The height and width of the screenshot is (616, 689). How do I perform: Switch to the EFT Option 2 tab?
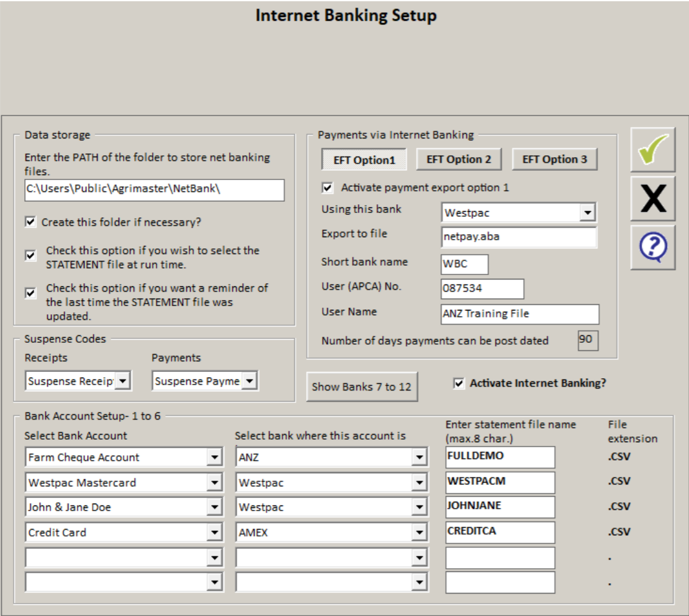tap(459, 159)
